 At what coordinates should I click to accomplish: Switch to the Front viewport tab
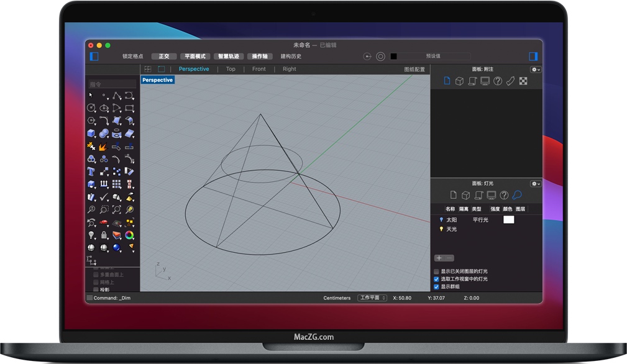(259, 69)
